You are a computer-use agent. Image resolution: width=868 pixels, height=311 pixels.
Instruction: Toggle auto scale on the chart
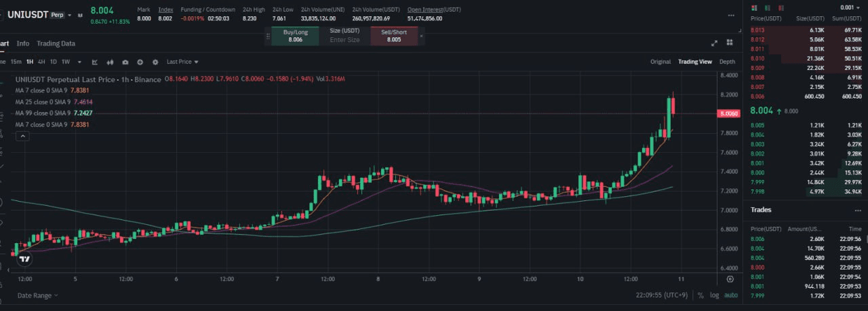coord(730,295)
